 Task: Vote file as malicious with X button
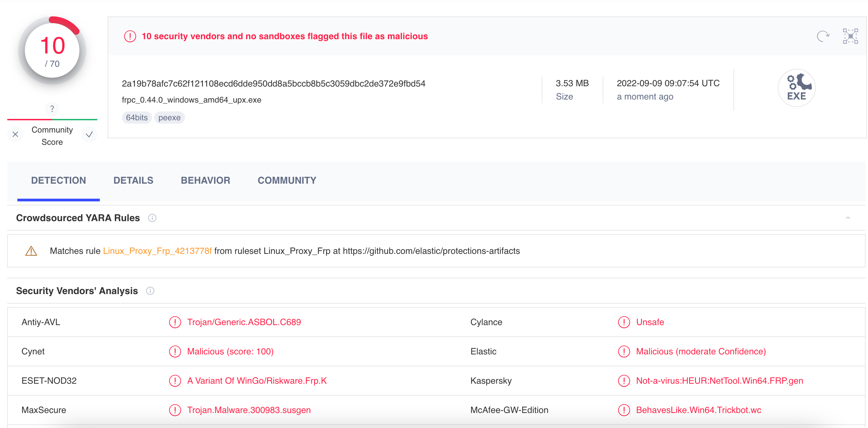15,135
